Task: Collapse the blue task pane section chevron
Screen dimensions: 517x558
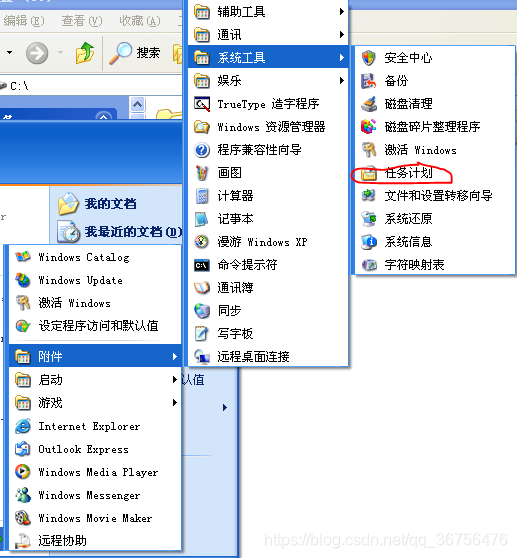Action: 104,116
